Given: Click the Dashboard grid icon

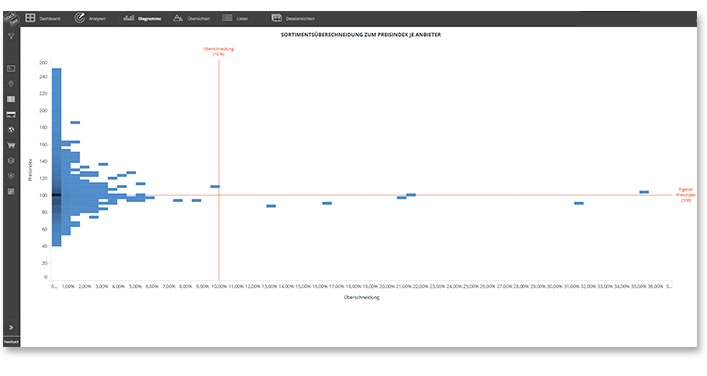Looking at the screenshot, I should (x=30, y=18).
